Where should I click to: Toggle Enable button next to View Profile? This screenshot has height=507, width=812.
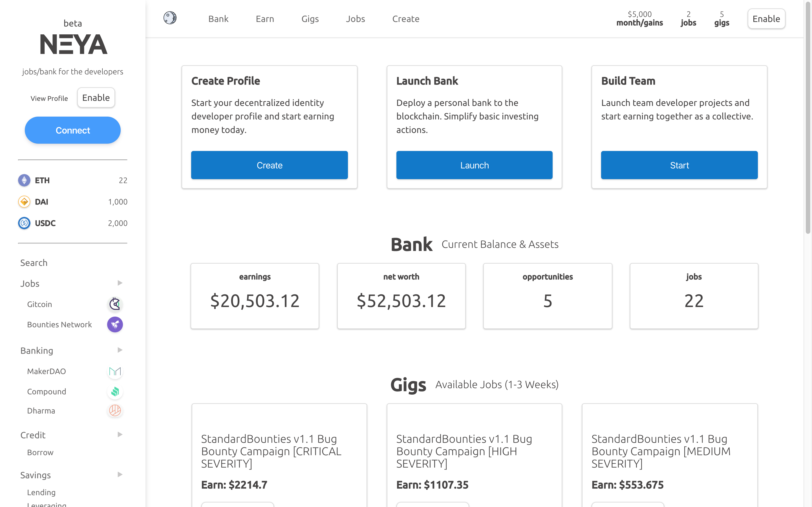coord(96,97)
